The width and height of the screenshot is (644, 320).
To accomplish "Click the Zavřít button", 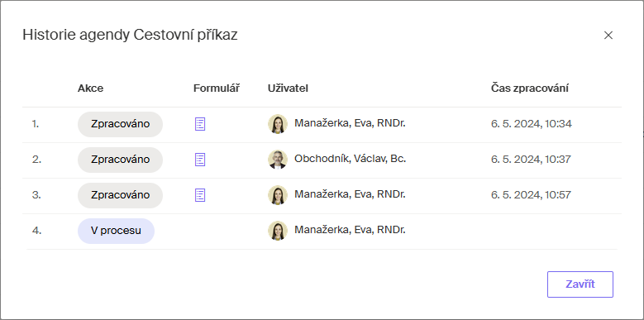I will (x=580, y=284).
